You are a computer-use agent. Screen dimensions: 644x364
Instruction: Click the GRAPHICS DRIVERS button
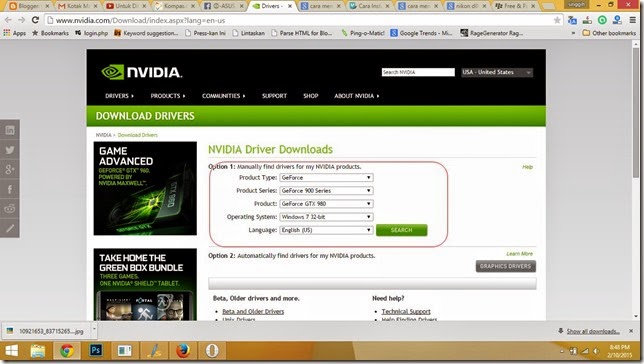(506, 266)
